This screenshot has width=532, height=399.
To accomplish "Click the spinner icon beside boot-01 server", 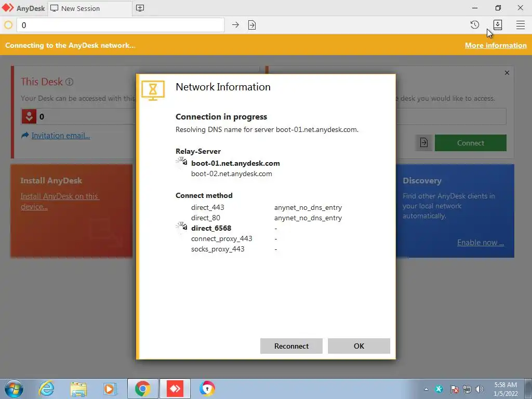I will (x=181, y=163).
